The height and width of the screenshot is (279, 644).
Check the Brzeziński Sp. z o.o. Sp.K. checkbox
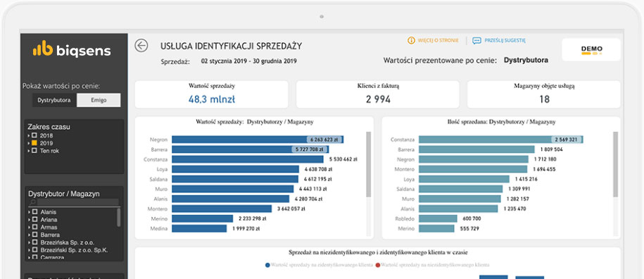(x=34, y=250)
